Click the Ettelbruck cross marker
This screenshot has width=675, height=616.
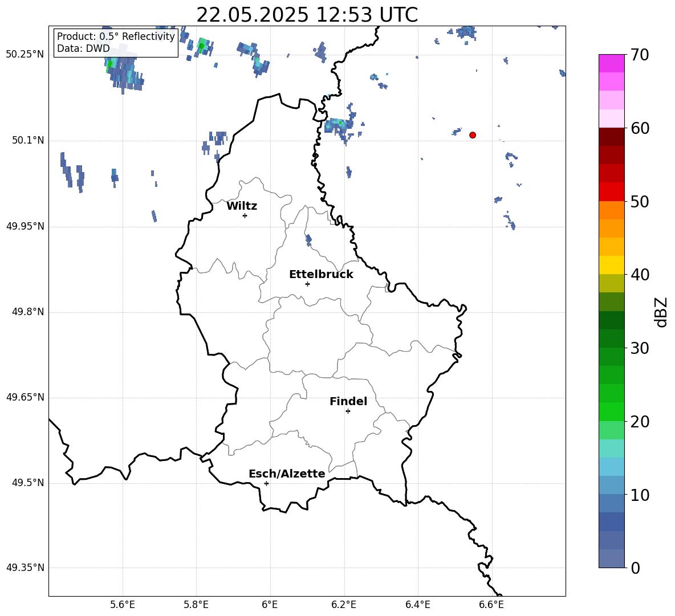click(x=307, y=284)
